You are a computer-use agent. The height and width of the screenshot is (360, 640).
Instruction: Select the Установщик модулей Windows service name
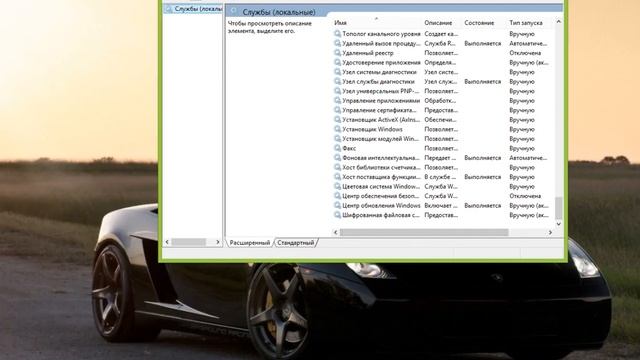click(x=381, y=139)
